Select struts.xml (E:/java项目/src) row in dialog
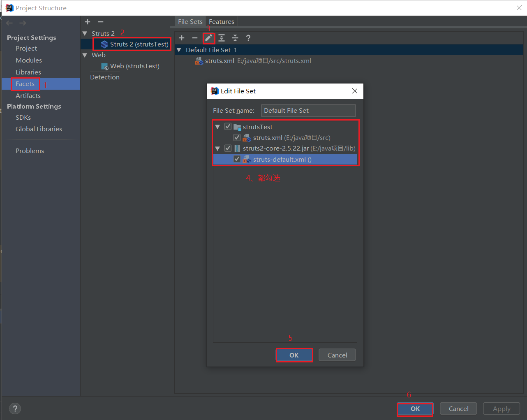527x420 pixels. 285,137
